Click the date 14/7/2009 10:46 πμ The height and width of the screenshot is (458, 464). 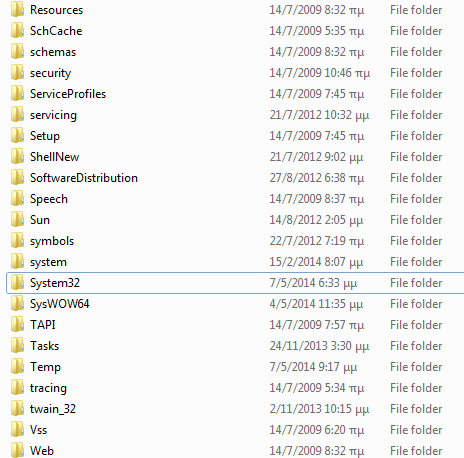tap(320, 73)
